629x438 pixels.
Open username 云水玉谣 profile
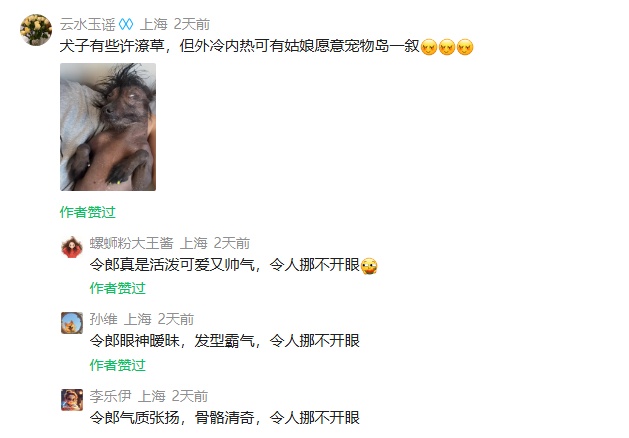(x=87, y=24)
